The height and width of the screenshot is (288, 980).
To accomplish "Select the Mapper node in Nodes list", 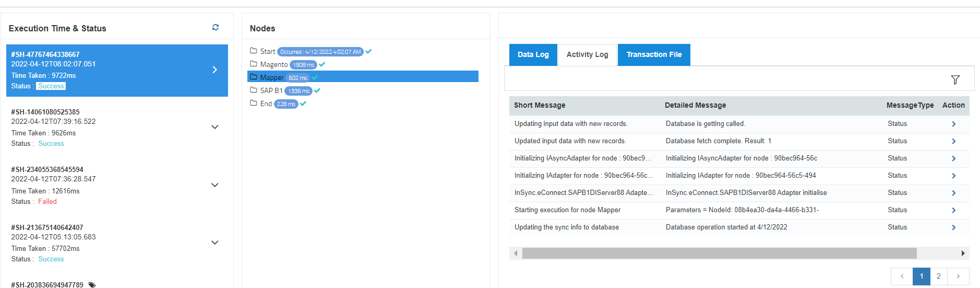I will pyautogui.click(x=272, y=77).
